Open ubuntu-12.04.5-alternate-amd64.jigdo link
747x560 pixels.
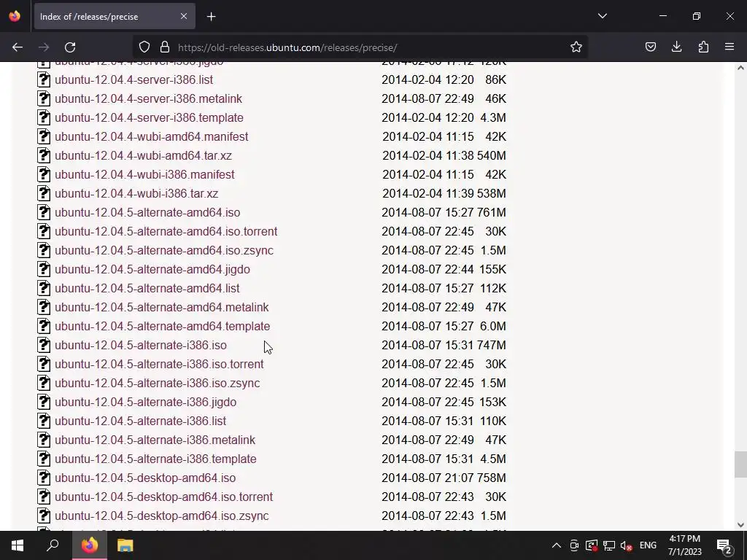152,270
